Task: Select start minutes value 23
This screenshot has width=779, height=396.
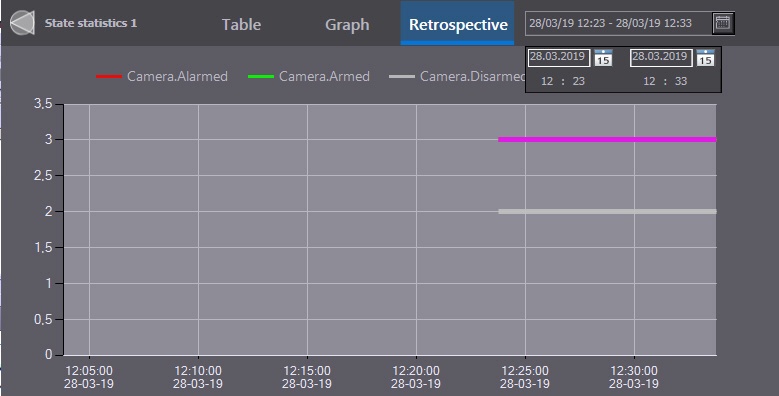Action: (579, 81)
